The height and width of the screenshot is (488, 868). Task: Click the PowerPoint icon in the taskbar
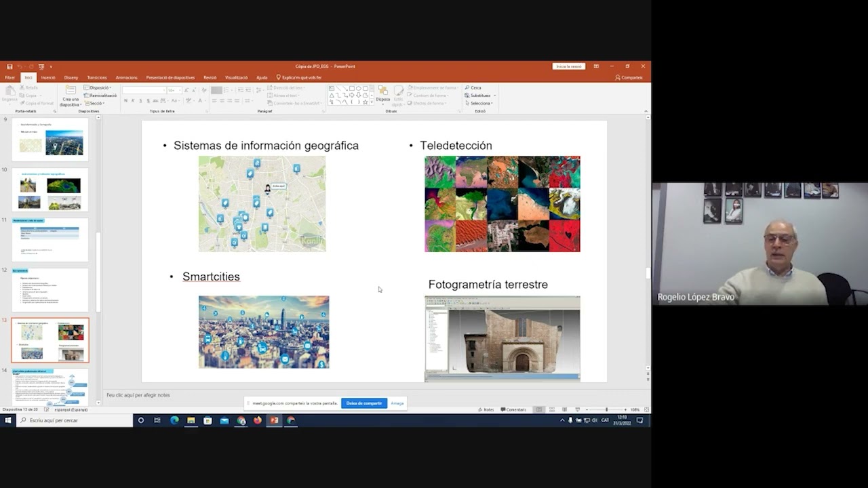tap(274, 420)
